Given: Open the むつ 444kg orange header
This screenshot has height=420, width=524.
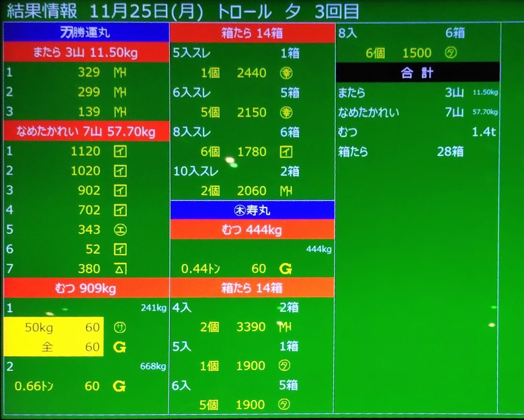Looking at the screenshot, I should pos(252,230).
